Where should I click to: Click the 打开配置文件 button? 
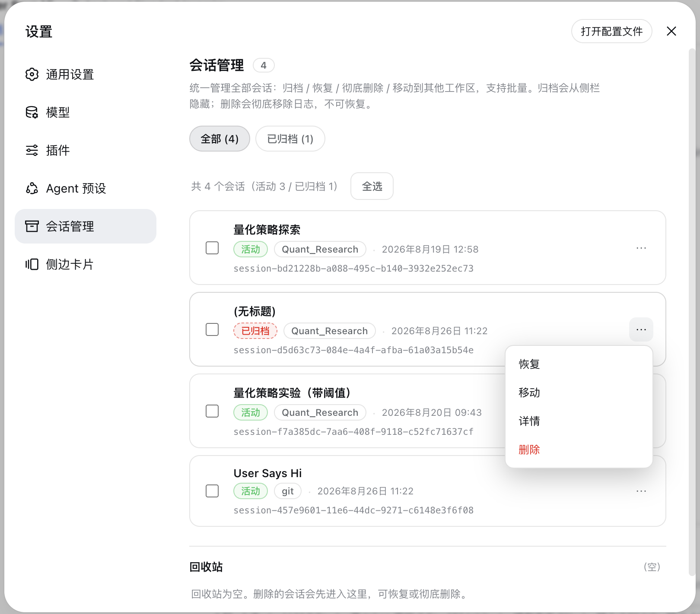pyautogui.click(x=611, y=31)
